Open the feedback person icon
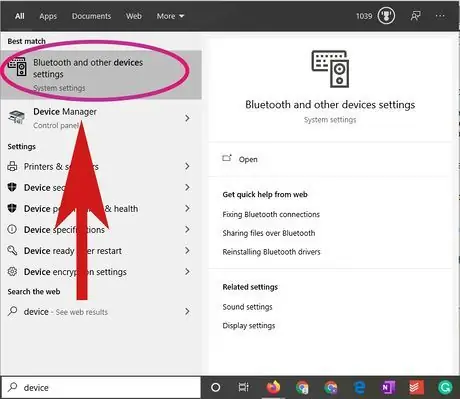 click(415, 16)
